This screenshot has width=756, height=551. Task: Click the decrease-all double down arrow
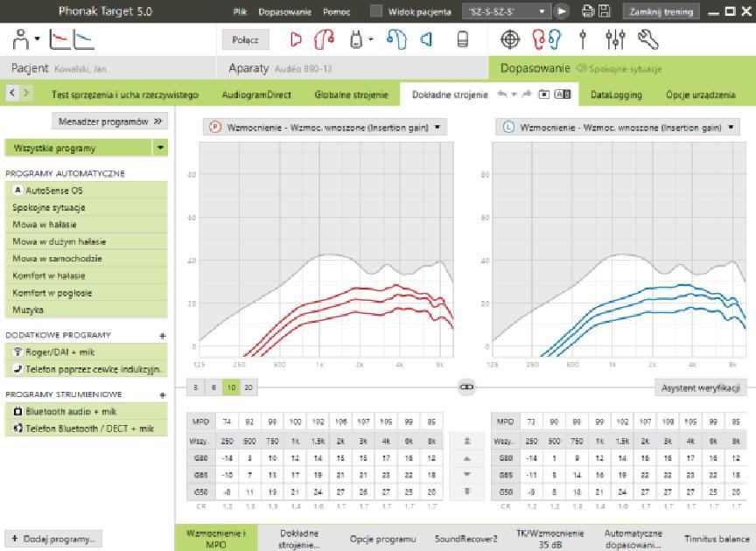[x=466, y=492]
